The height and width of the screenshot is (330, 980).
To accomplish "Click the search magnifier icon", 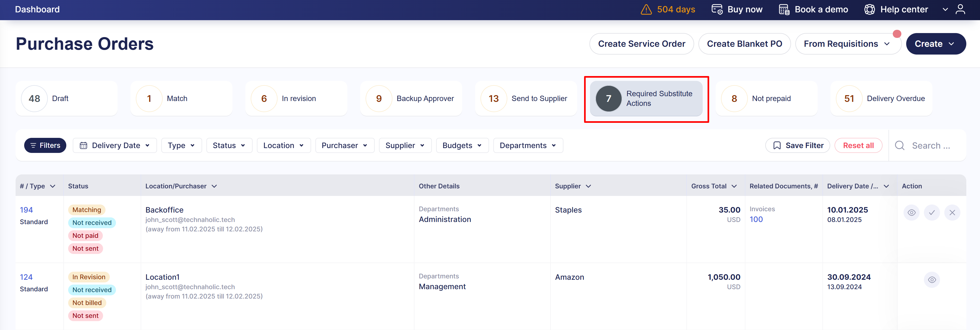I will click(900, 146).
